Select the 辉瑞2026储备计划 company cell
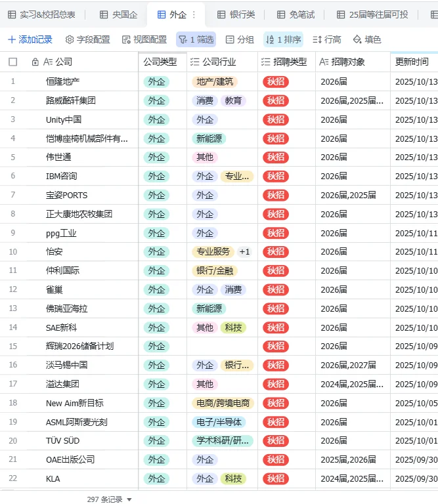Viewport: 438px width, 504px height. click(82, 346)
